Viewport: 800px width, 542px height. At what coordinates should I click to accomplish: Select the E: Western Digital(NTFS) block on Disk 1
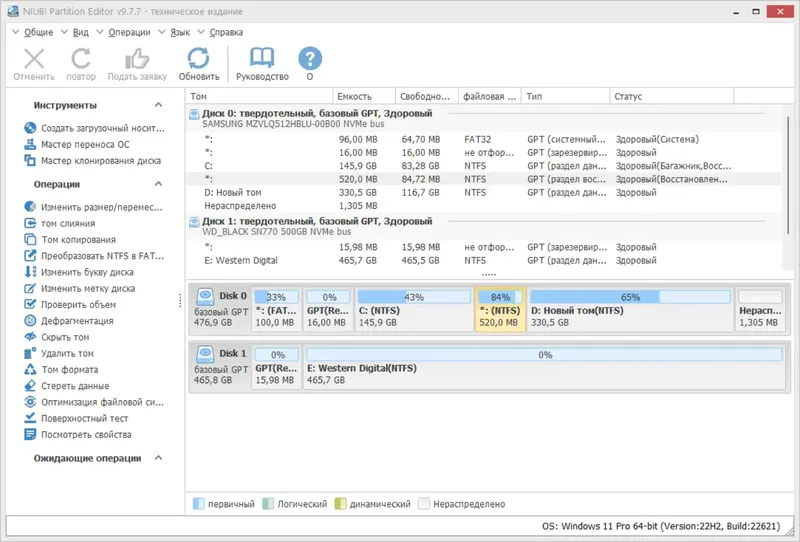(x=544, y=367)
